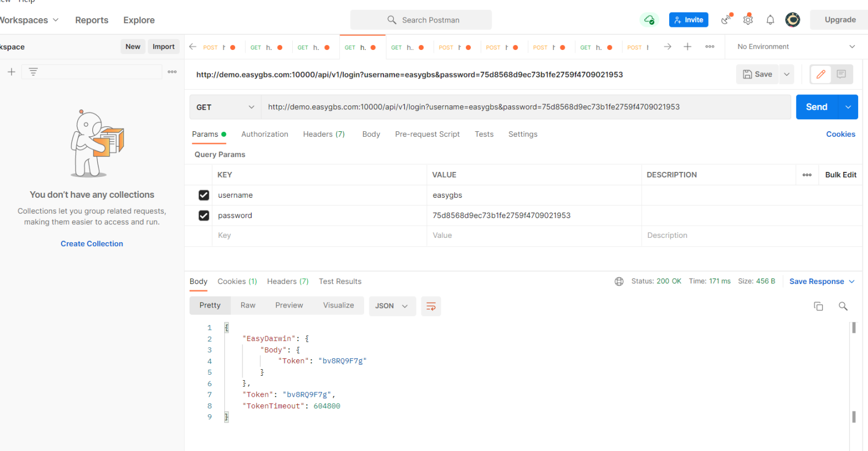
Task: Select the Params tab
Action: point(209,134)
